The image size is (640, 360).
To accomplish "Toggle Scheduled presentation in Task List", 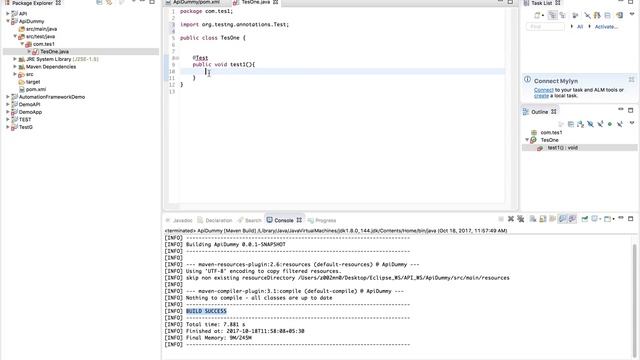I will [563, 16].
